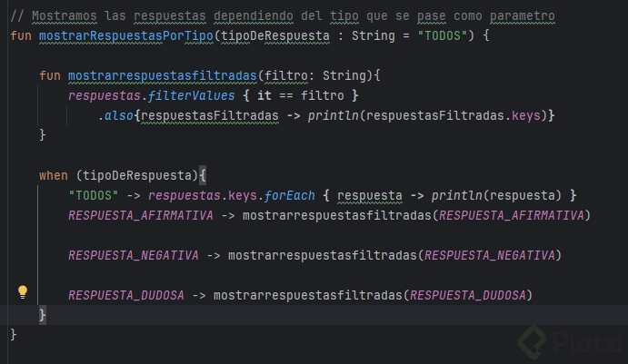This screenshot has width=628, height=364.
Task: Click the "TODOS" string in the when block
Action: pyautogui.click(x=94, y=195)
